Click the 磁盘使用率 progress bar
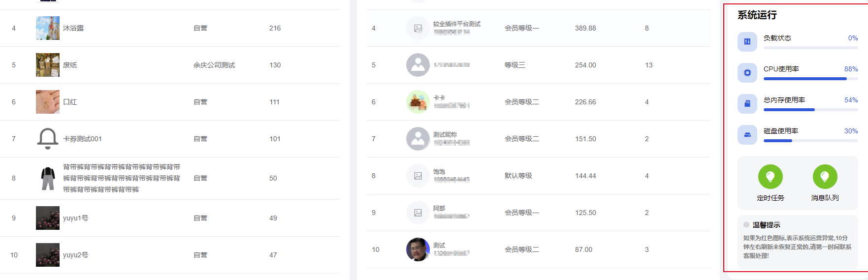 pyautogui.click(x=810, y=141)
